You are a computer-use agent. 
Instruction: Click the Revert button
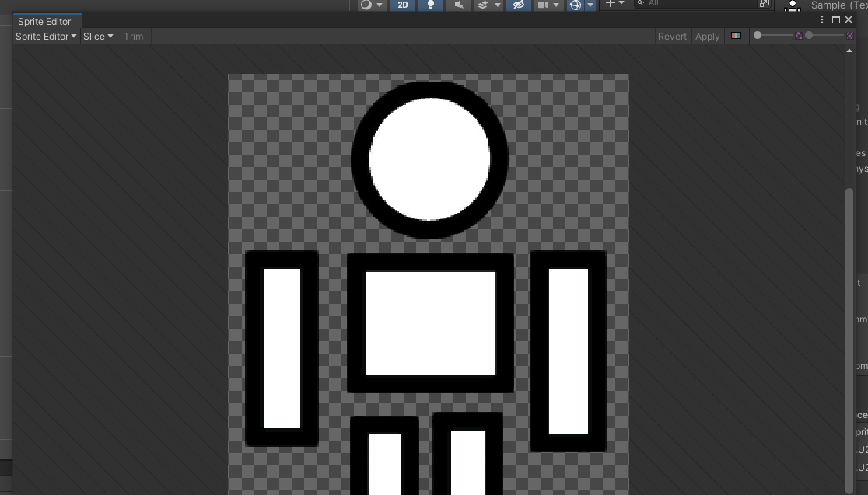click(672, 37)
